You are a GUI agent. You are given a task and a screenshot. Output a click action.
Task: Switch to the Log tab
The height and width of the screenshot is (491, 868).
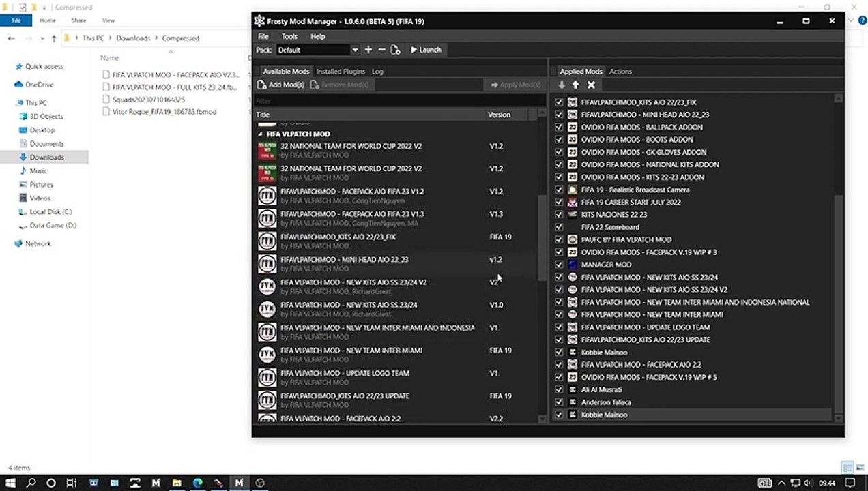pyautogui.click(x=377, y=71)
